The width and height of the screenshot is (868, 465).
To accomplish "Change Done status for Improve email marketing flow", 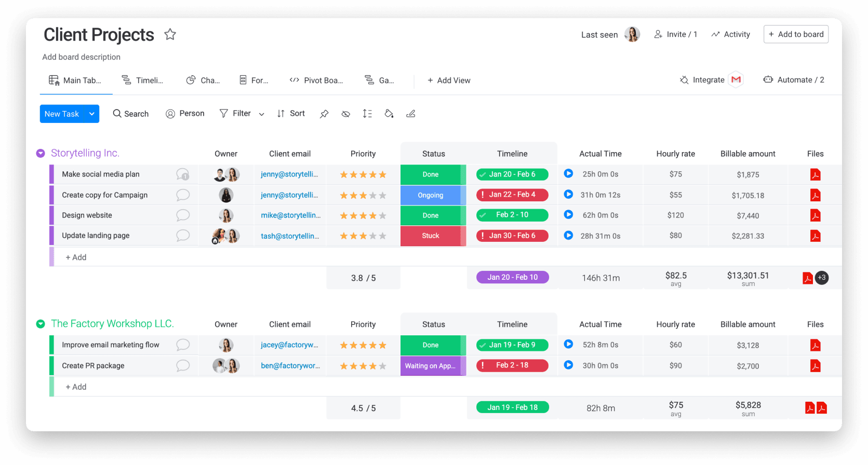I will click(433, 345).
